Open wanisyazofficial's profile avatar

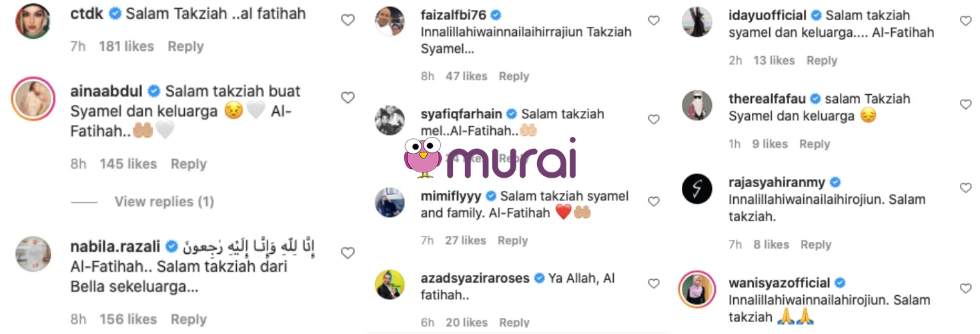point(696,289)
